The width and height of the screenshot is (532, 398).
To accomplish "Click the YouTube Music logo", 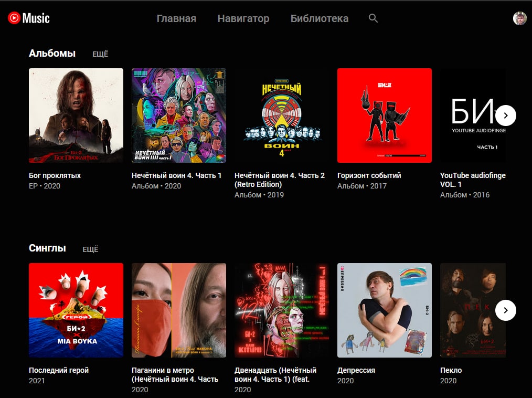I will (x=29, y=18).
